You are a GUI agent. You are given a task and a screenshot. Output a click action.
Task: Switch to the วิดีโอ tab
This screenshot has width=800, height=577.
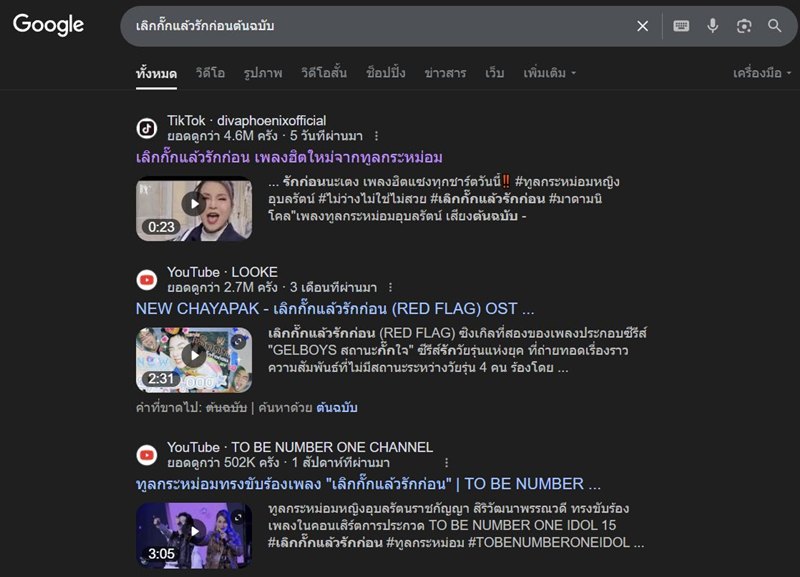210,73
